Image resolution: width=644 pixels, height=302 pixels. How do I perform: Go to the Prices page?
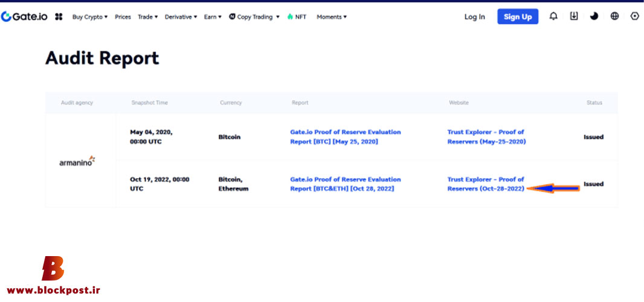(x=123, y=17)
